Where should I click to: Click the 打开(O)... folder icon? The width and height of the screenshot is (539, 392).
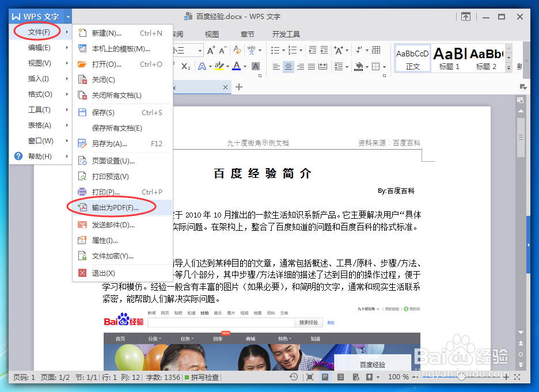pos(82,64)
